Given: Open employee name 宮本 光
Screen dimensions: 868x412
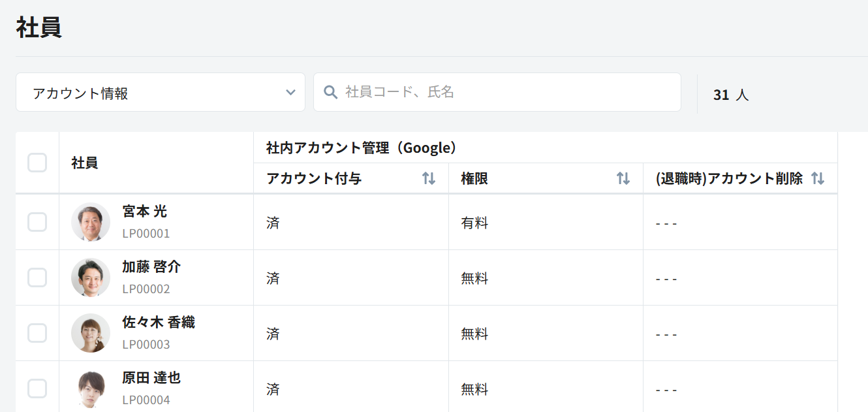Looking at the screenshot, I should [x=144, y=212].
